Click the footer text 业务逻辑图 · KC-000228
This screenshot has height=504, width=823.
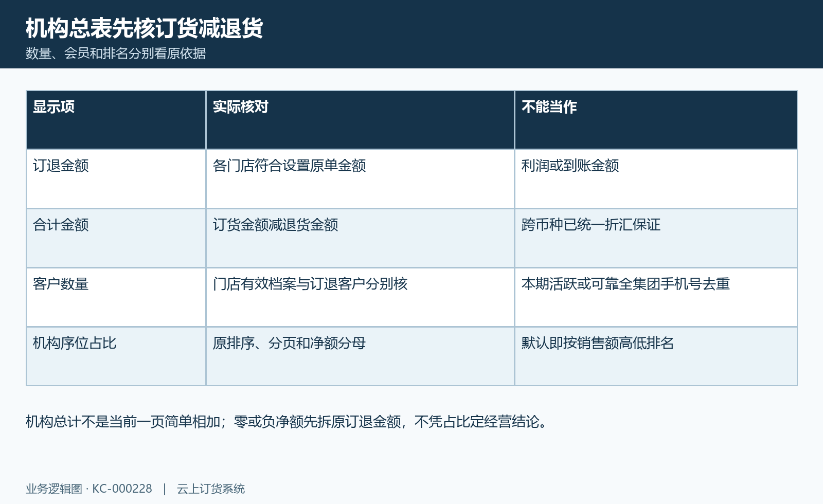89,489
